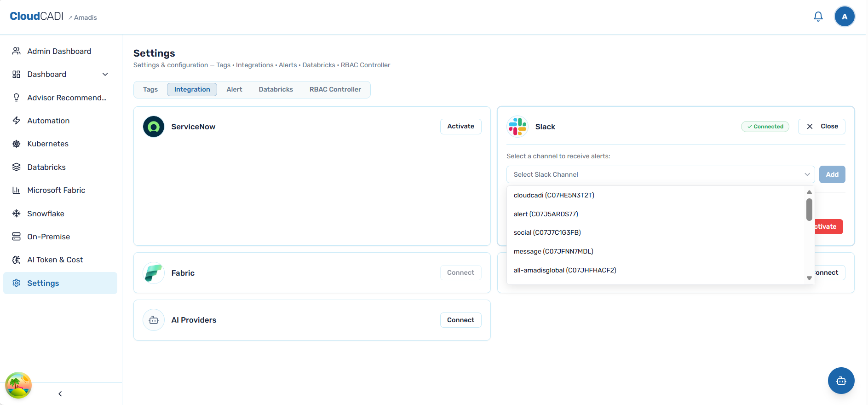Switch to the Databricks tab
Viewport: 868px width, 405px height.
(276, 89)
